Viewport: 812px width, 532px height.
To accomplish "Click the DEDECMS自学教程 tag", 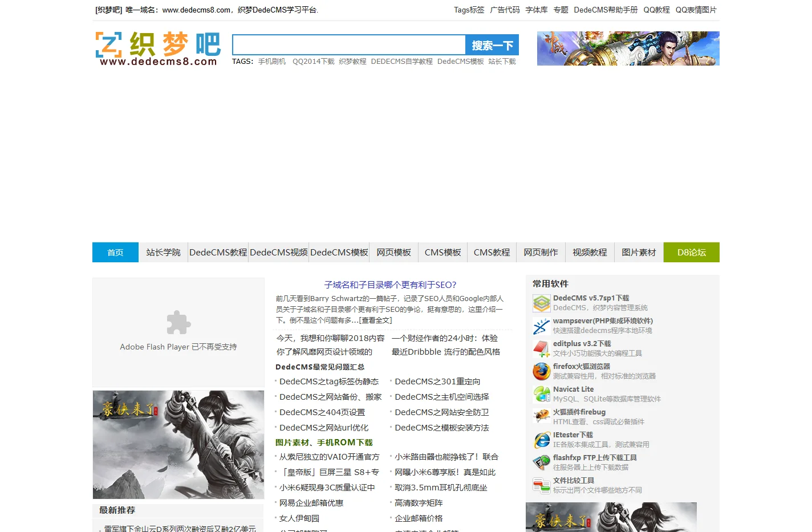I will tap(401, 62).
